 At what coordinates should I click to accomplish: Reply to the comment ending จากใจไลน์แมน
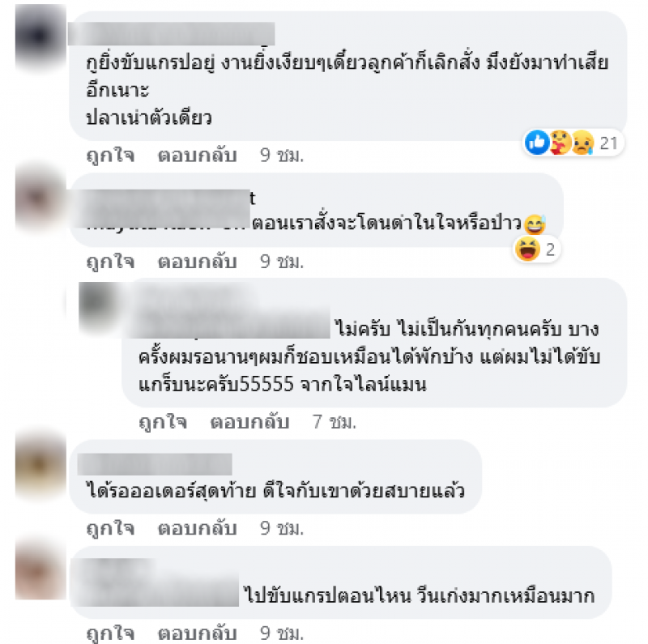[x=249, y=422]
